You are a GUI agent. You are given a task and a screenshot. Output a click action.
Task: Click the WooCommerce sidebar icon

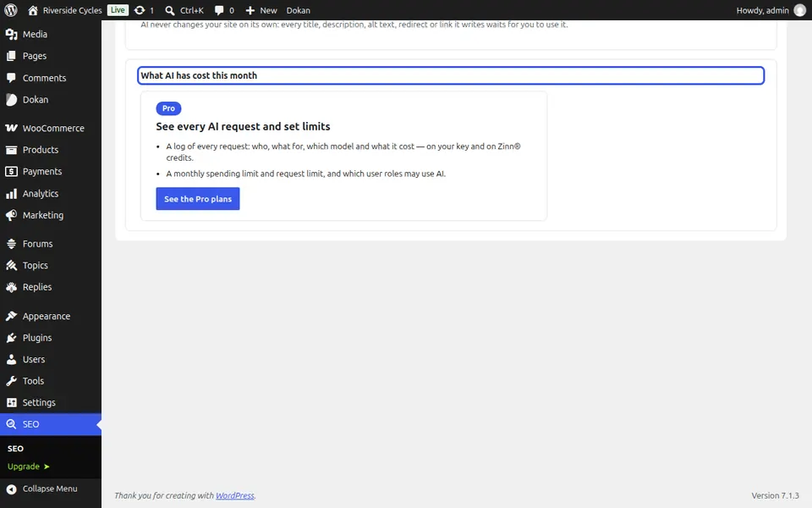point(11,128)
